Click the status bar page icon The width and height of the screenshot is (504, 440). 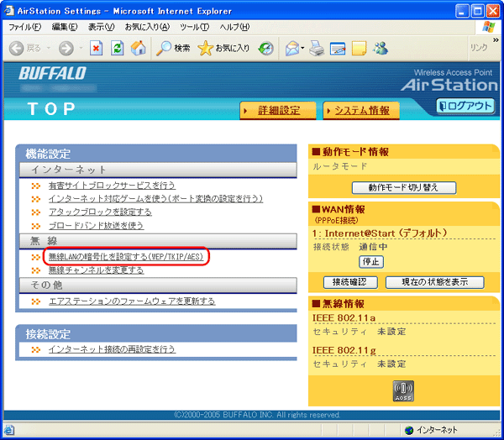pos(9,430)
